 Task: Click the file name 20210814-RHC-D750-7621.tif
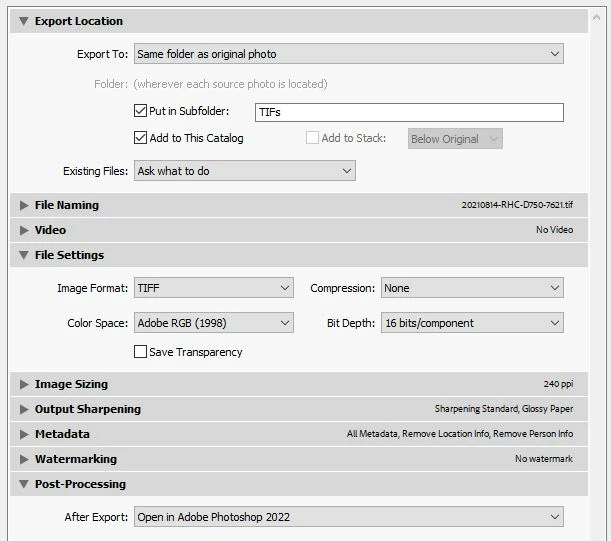pyautogui.click(x=517, y=205)
